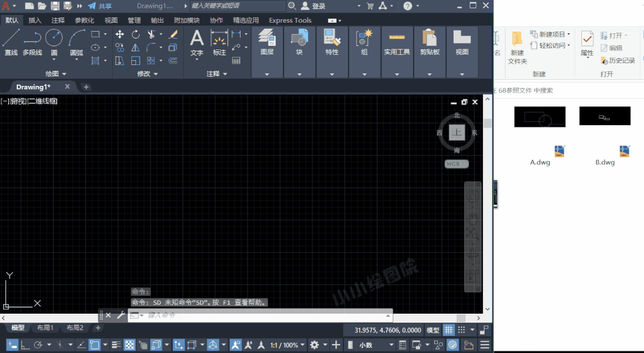Expand the 绘图 panel dropdown

(56, 74)
